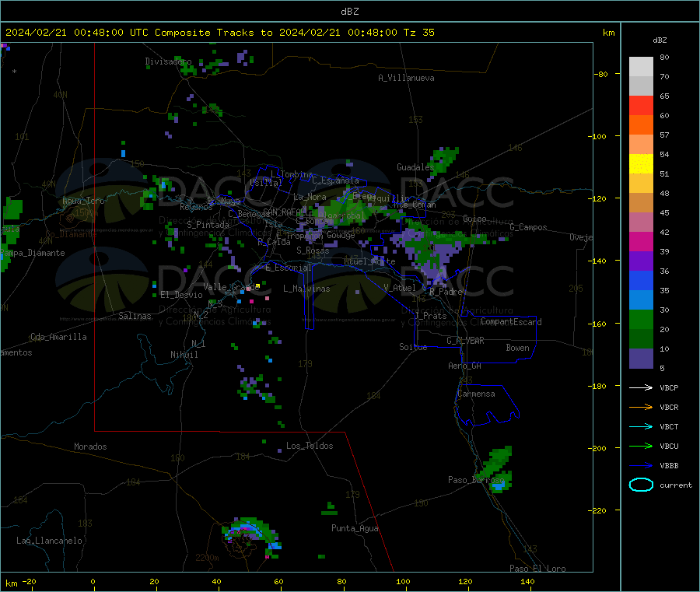Pick the purple 36–39 dBZ swatch

[x=641, y=261]
